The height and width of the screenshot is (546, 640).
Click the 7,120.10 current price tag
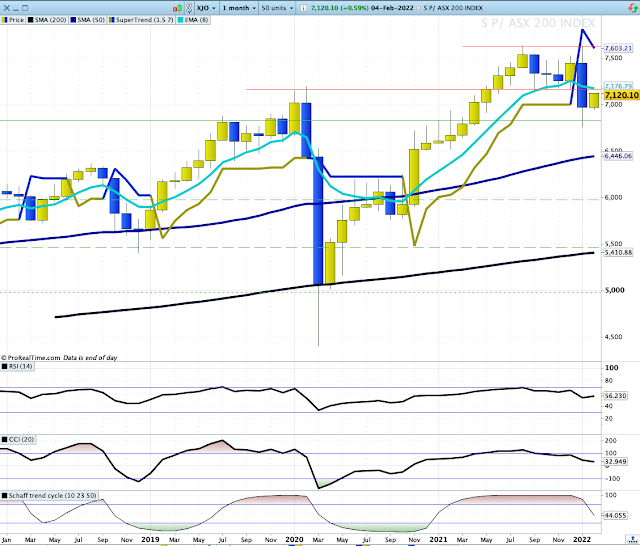(622, 95)
